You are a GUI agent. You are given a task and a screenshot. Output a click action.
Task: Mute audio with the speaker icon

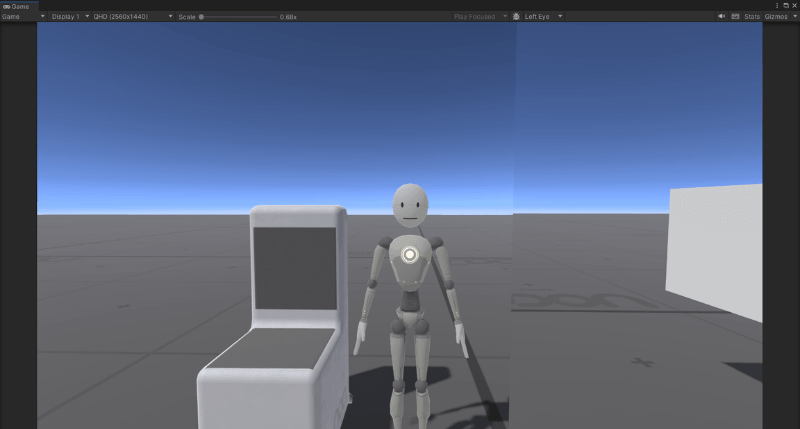coord(721,16)
